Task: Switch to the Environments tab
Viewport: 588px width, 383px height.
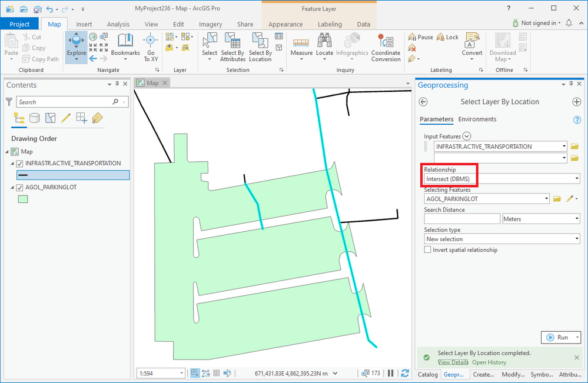Action: point(477,119)
